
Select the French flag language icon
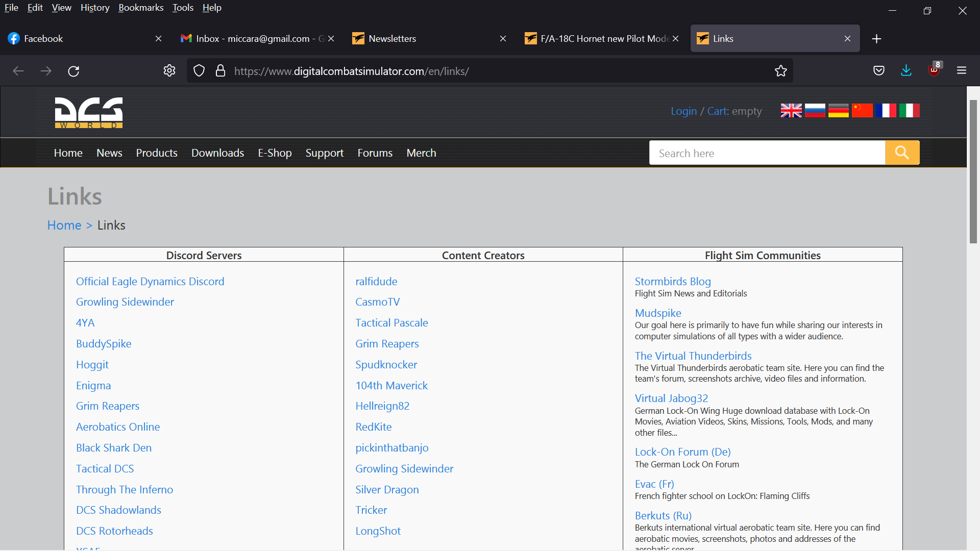(886, 110)
